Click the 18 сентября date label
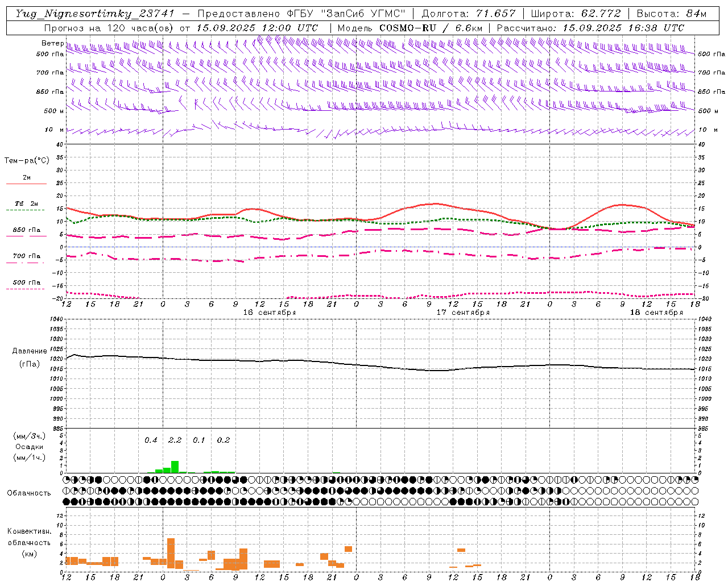 point(656,313)
